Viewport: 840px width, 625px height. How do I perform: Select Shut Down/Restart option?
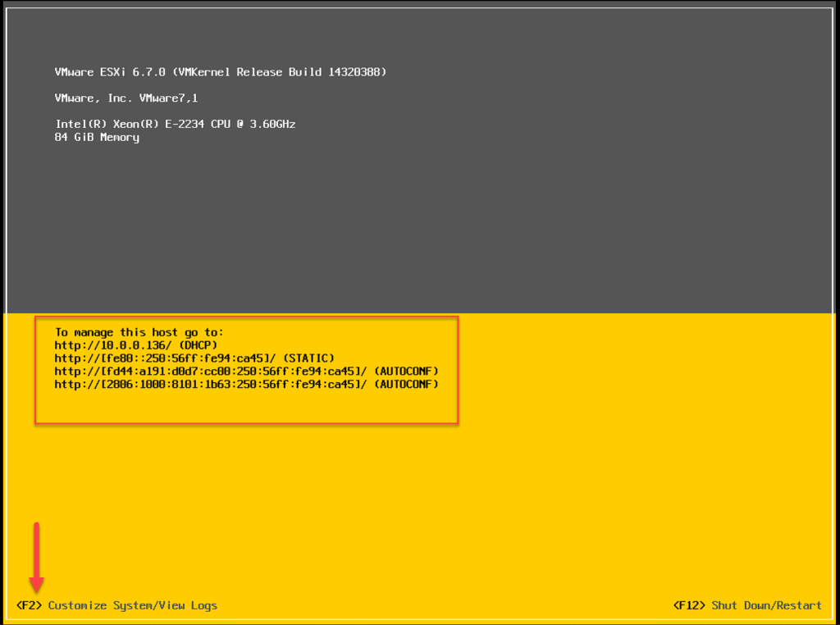pos(766,605)
